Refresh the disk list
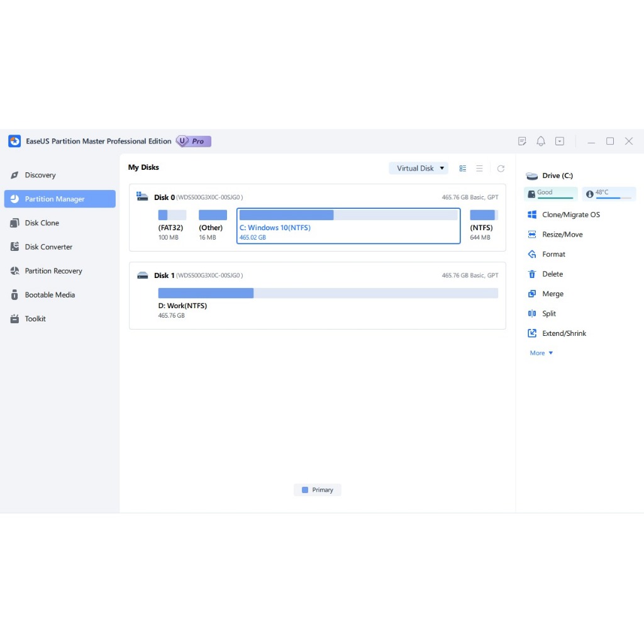Image resolution: width=644 pixels, height=644 pixels. [x=501, y=169]
